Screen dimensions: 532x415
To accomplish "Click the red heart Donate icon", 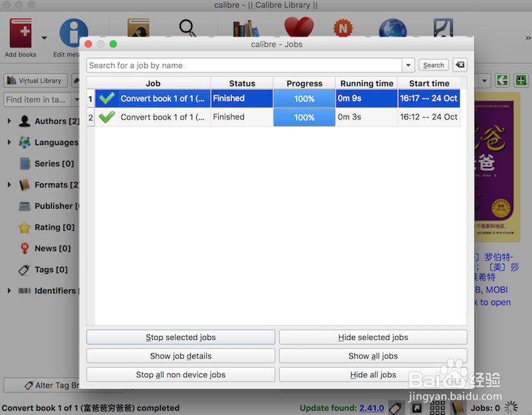I will (x=299, y=27).
